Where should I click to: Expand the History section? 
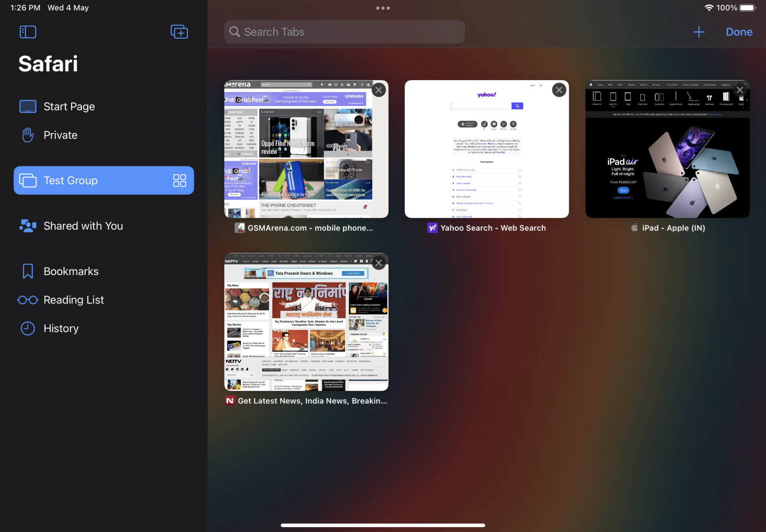click(61, 327)
